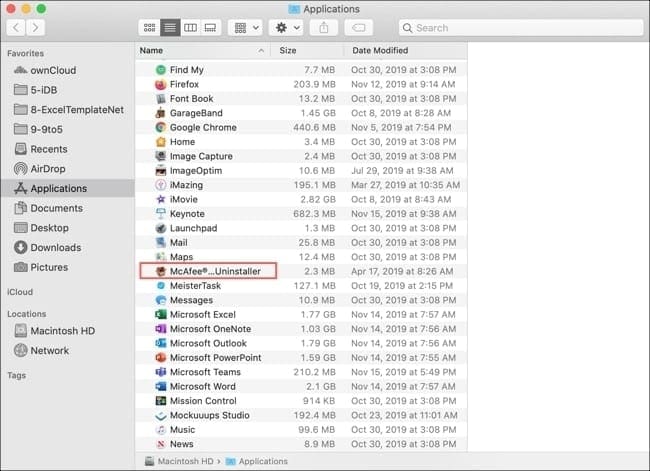The image size is (650, 471).
Task: Open the gear Action menu
Action: click(x=289, y=28)
